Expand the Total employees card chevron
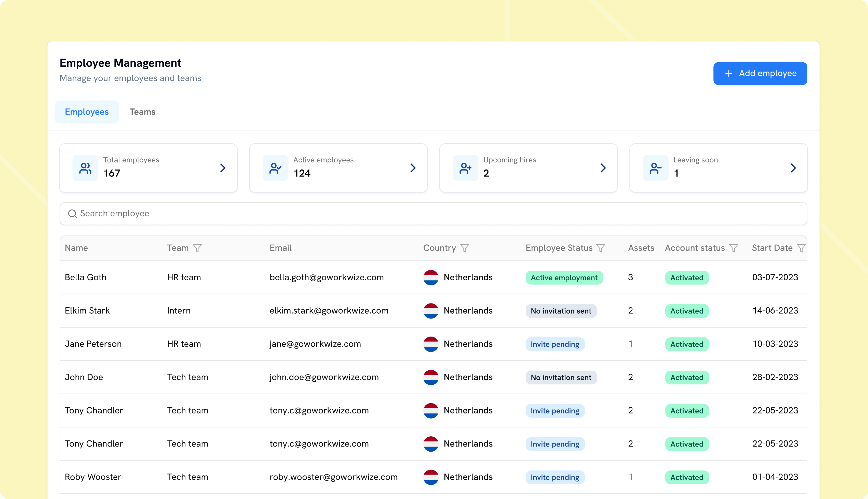This screenshot has height=499, width=868. pos(223,168)
